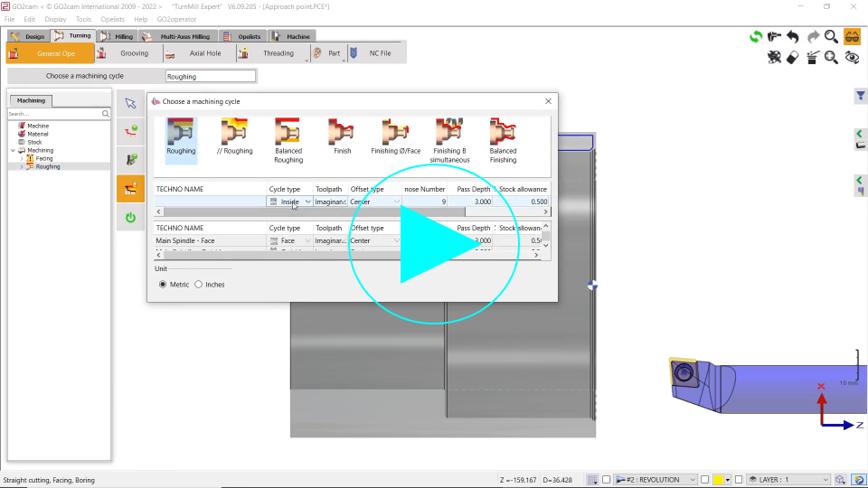Select the eraser tool icon
868x488 pixels.
(793, 58)
